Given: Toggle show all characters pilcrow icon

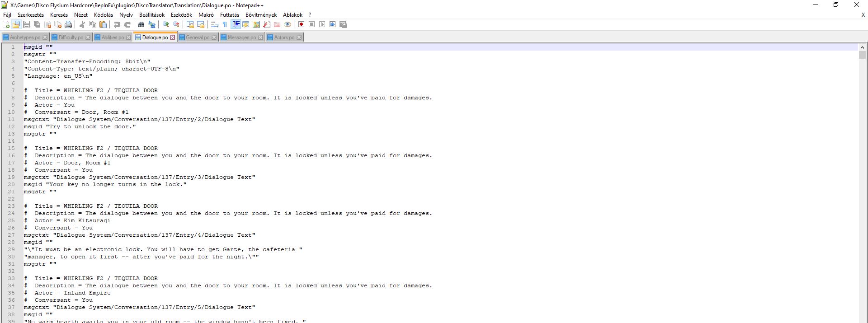Looking at the screenshot, I should click(x=225, y=24).
